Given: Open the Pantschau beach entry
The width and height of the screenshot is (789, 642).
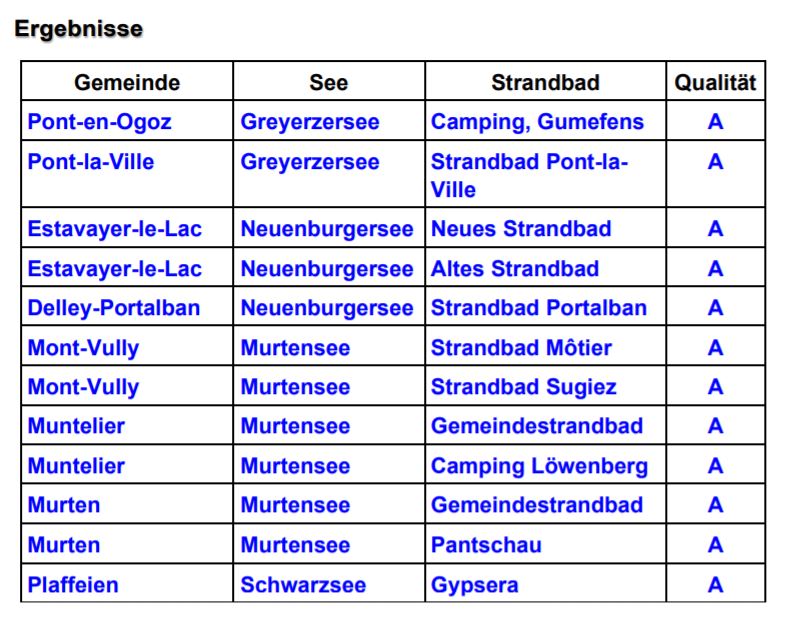Looking at the screenshot, I should 486,545.
